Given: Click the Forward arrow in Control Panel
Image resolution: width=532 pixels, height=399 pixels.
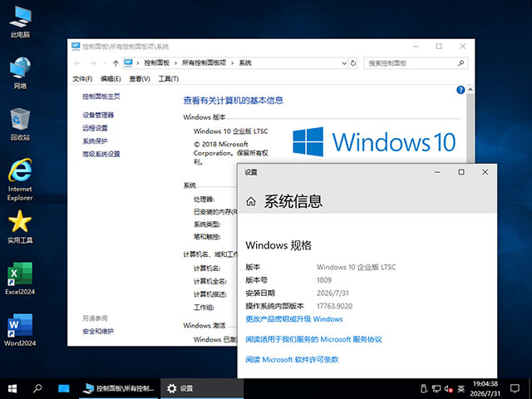Looking at the screenshot, I should pos(92,63).
